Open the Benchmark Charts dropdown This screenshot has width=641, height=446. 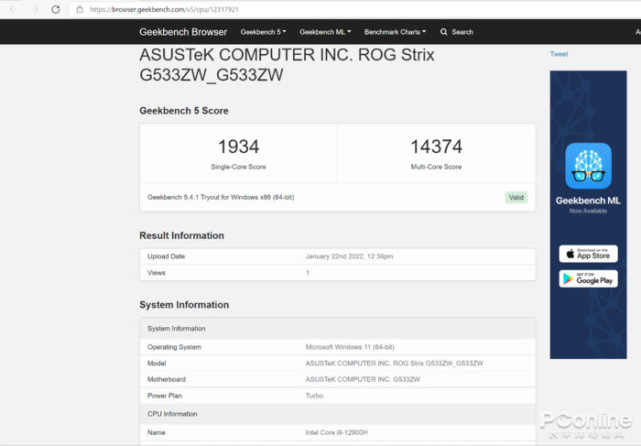click(x=395, y=32)
